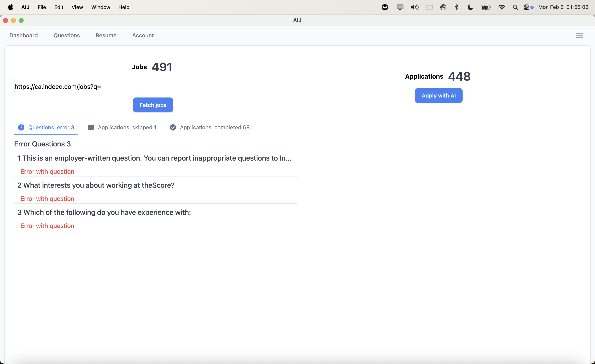
Task: Open the hamburger menu icon
Action: (x=579, y=35)
